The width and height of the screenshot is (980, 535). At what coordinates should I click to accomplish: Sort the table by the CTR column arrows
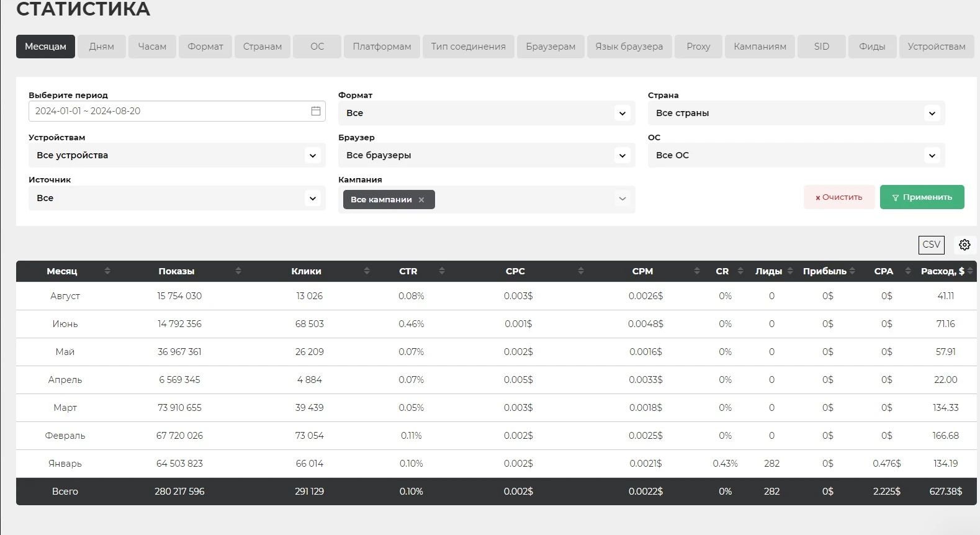point(442,271)
